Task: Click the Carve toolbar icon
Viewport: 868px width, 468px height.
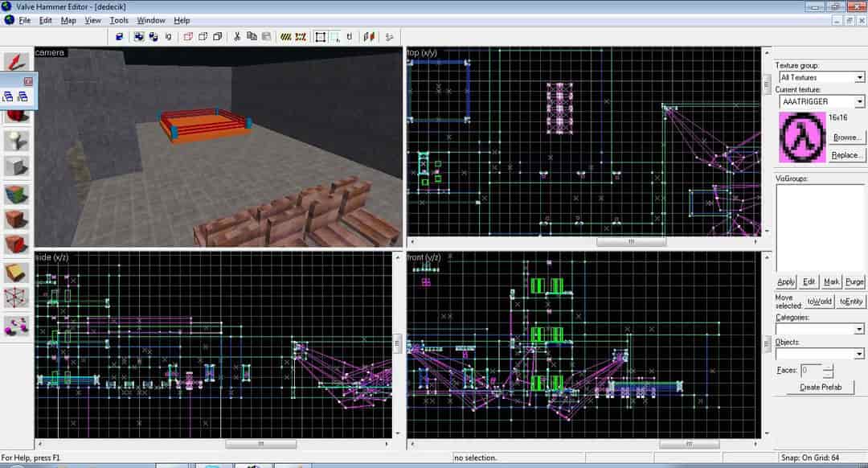Action: click(119, 36)
